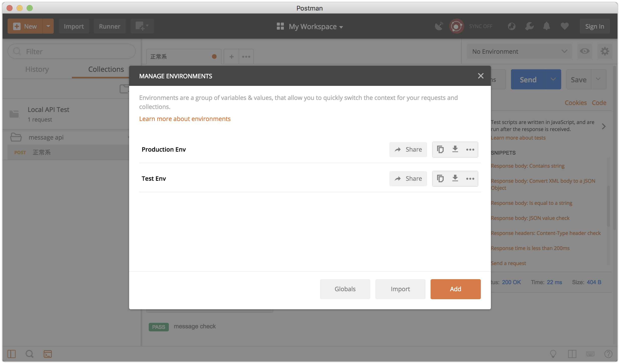Viewport: 620px width, 364px height.
Task: Close the Manage Environments dialog
Action: pyautogui.click(x=481, y=76)
